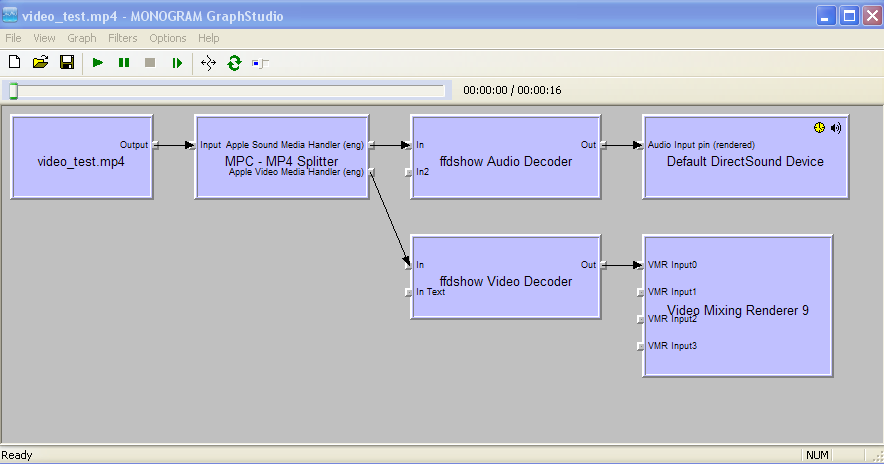Select the video_test.mp4 source filter
Screen dimensions: 884x464
click(x=82, y=157)
